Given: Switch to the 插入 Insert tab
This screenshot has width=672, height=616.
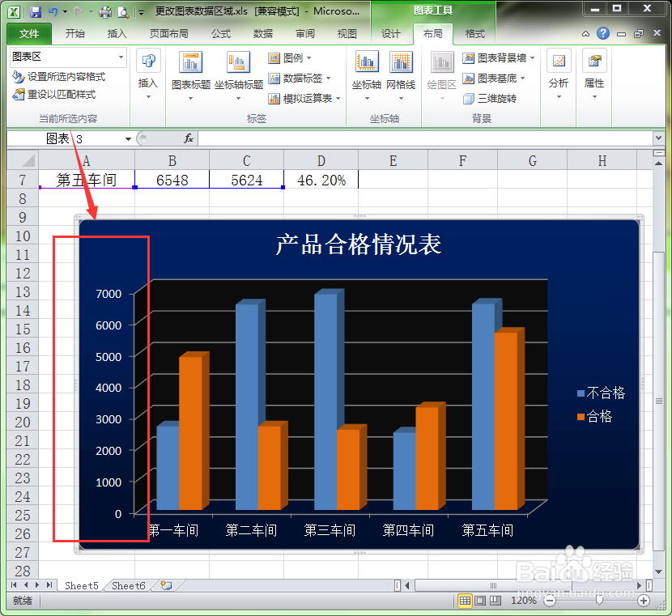Looking at the screenshot, I should pos(117,33).
